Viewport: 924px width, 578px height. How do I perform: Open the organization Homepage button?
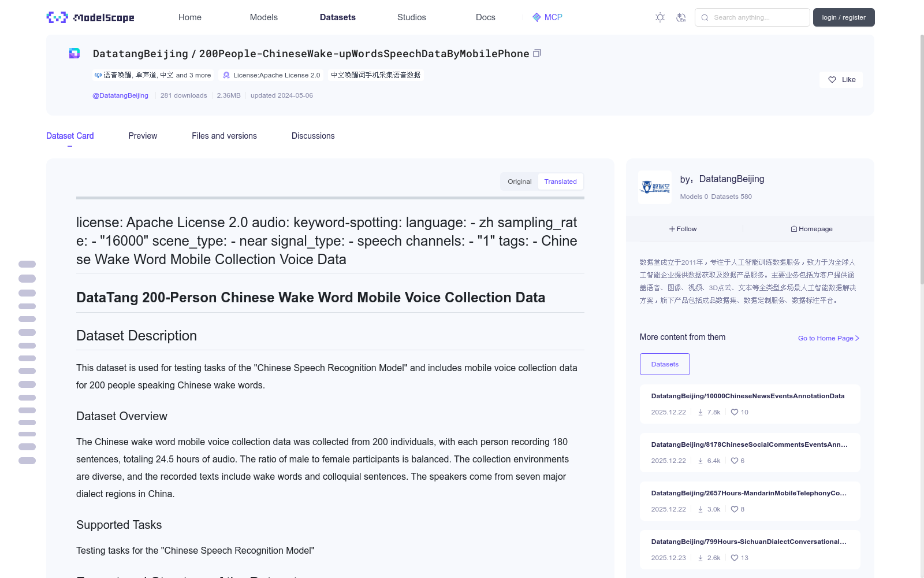pos(811,229)
